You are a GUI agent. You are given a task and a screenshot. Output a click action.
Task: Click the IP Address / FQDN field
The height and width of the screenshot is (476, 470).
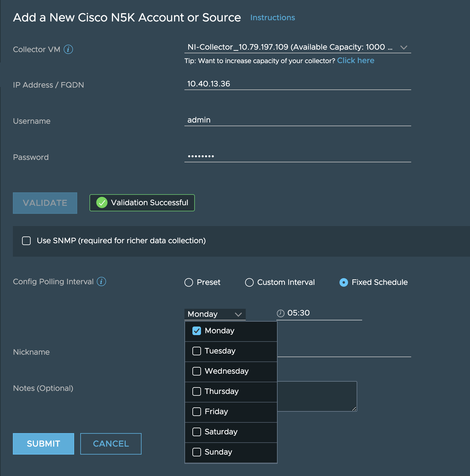(297, 84)
